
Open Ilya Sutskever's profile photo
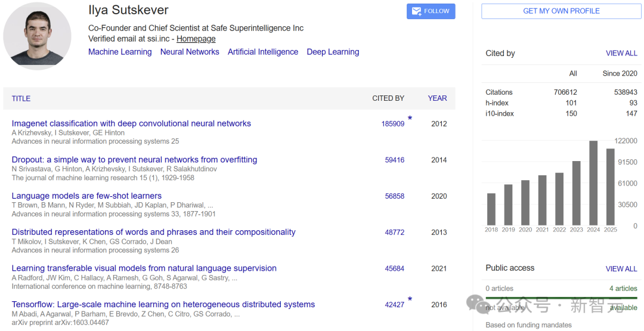tap(37, 36)
